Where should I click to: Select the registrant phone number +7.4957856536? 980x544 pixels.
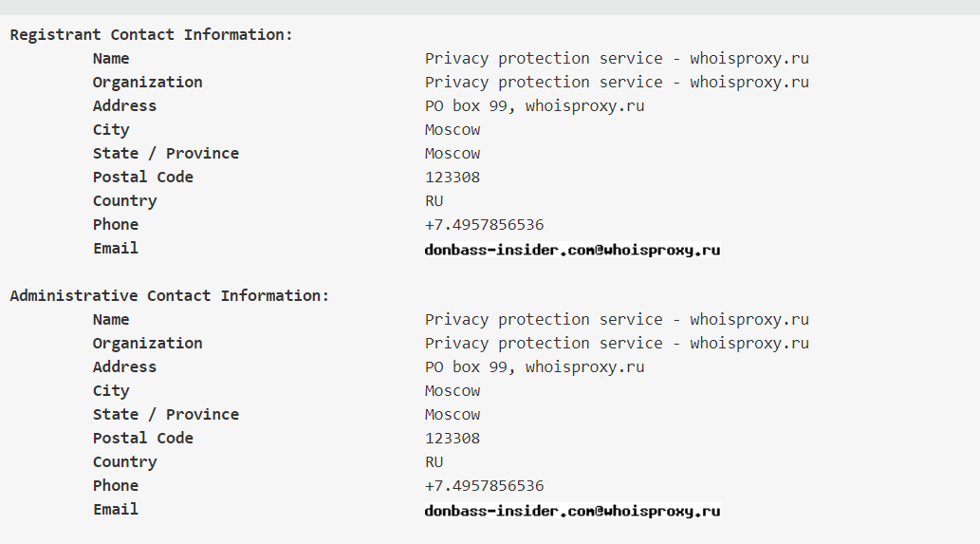pyautogui.click(x=484, y=225)
